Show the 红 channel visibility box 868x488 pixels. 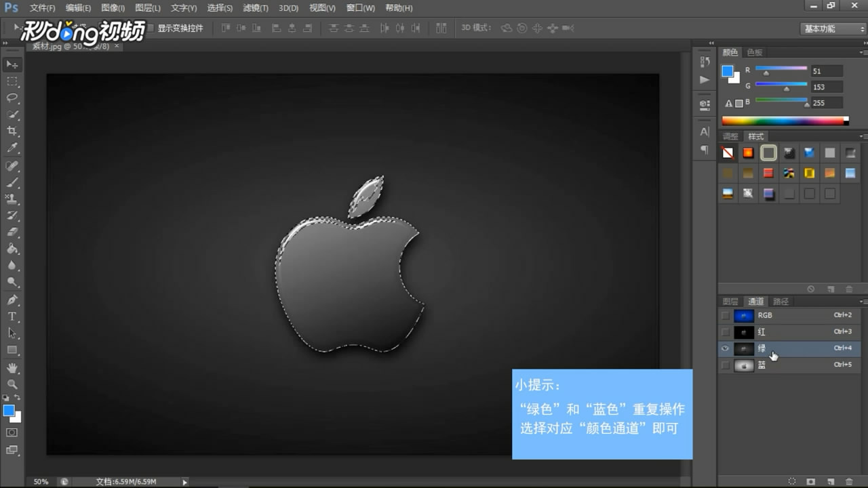[726, 332]
